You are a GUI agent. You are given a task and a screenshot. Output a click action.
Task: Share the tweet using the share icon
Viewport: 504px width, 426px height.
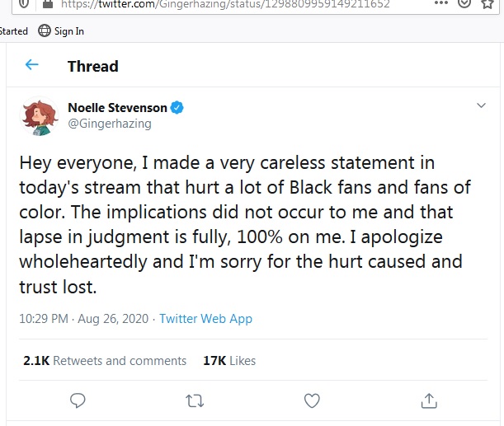429,400
